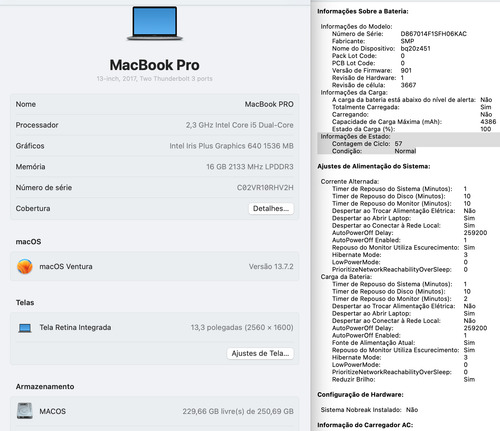
Task: Open Ajustes de Tela button
Action: (260, 353)
